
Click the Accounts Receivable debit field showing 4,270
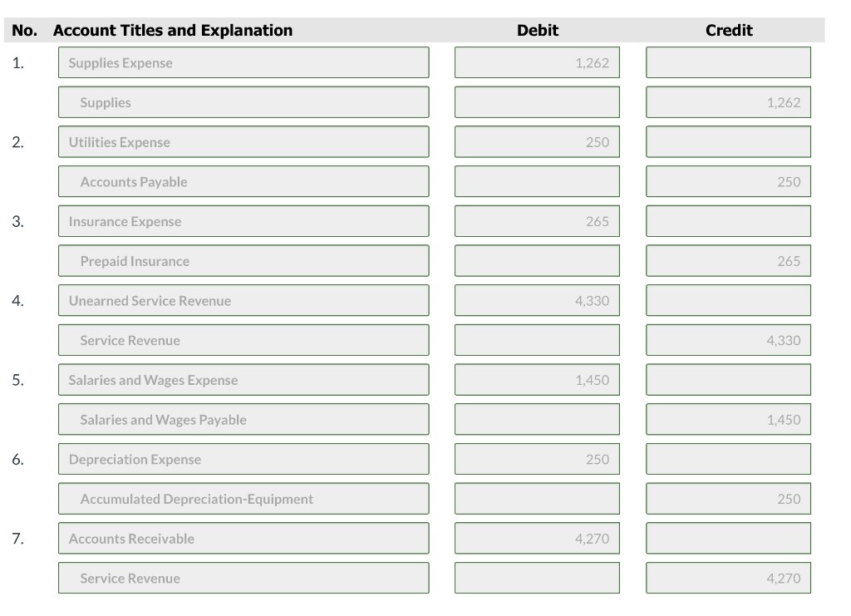coord(537,538)
